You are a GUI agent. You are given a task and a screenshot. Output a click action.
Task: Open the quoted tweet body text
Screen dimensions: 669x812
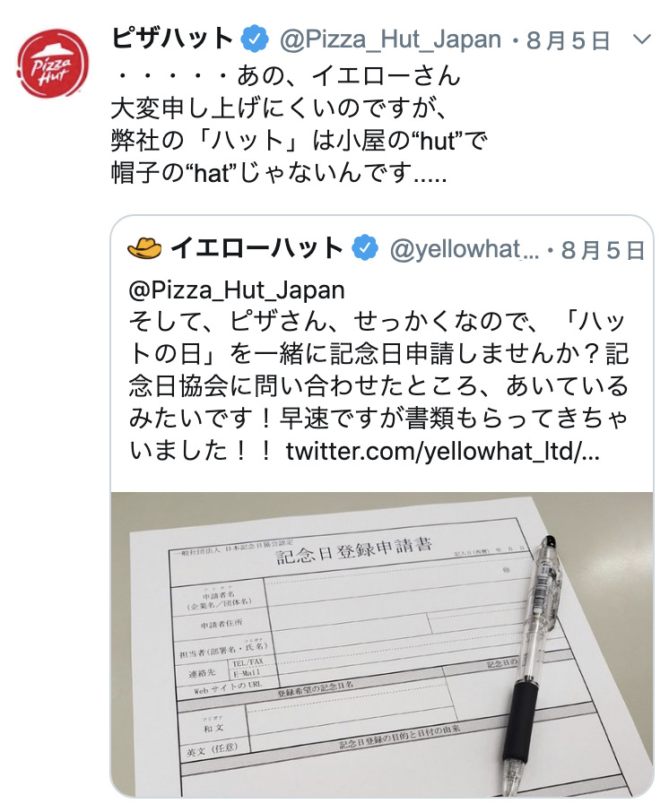tap(378, 371)
